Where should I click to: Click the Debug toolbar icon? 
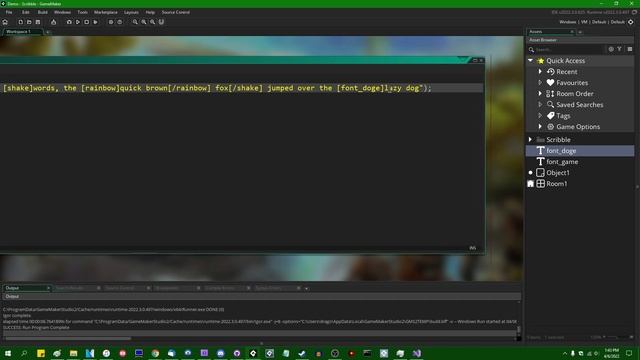(x=69, y=22)
